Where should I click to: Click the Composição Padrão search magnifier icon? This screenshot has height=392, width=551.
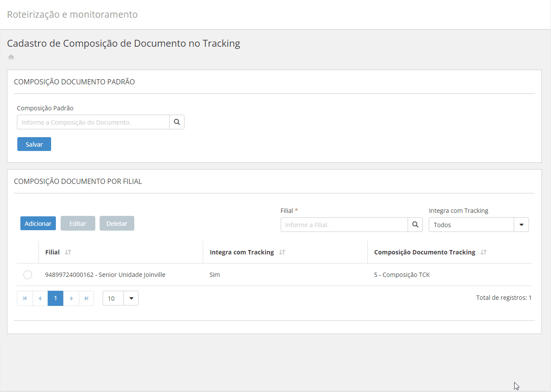177,122
